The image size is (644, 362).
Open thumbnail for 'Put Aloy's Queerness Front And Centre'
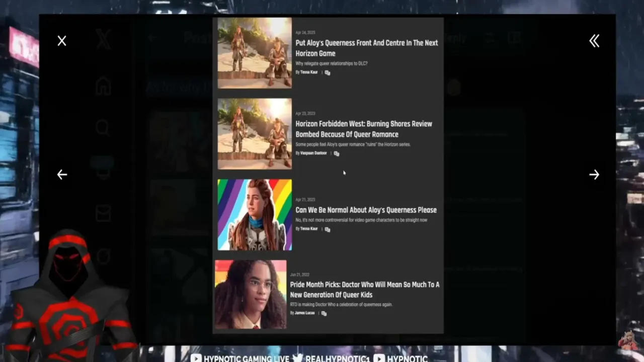coord(255,53)
